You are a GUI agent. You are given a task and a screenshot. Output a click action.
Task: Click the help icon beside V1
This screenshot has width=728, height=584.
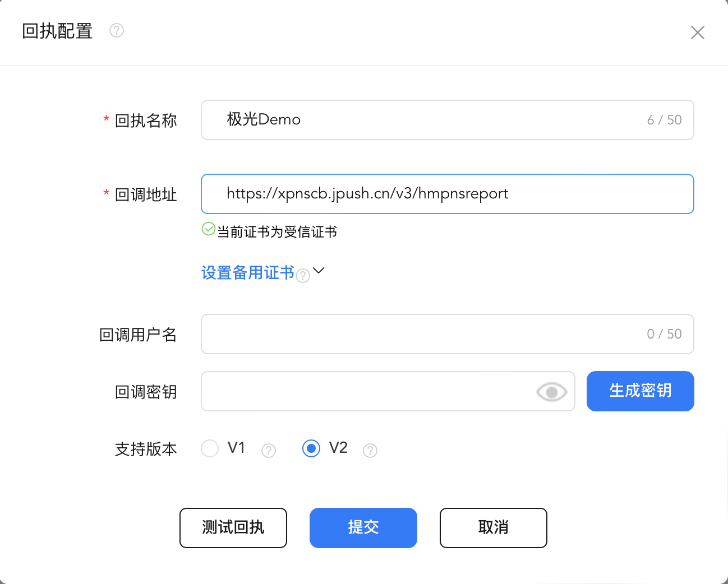point(269,451)
